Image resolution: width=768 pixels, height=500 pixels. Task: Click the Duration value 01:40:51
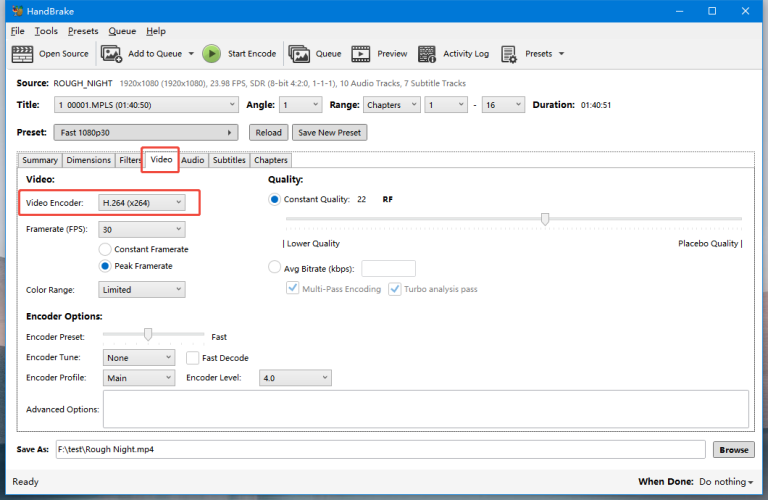[x=596, y=105]
